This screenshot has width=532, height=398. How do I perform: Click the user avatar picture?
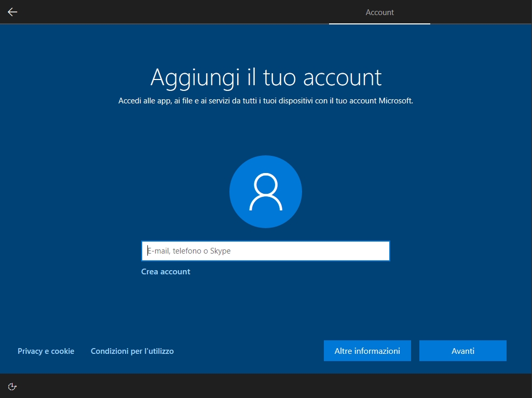point(266,192)
